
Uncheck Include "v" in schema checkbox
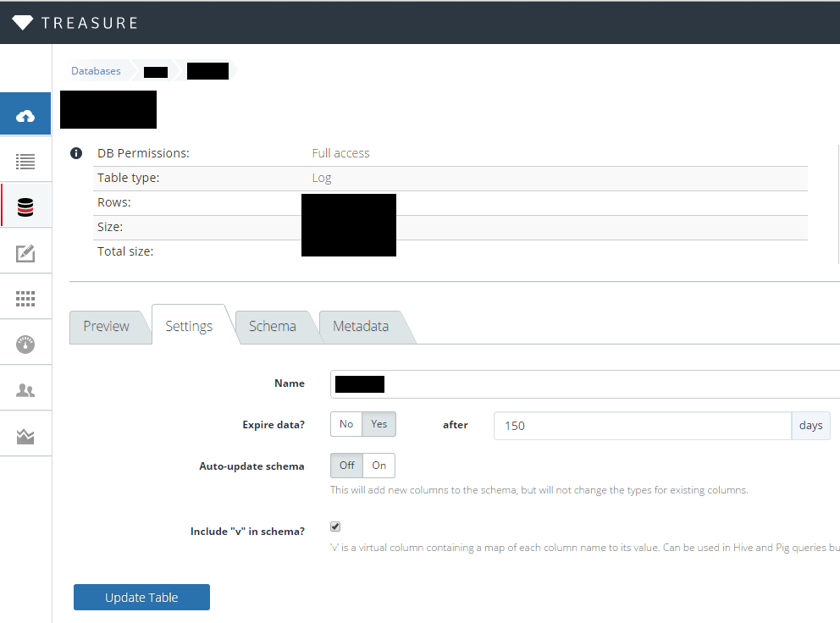[x=335, y=527]
